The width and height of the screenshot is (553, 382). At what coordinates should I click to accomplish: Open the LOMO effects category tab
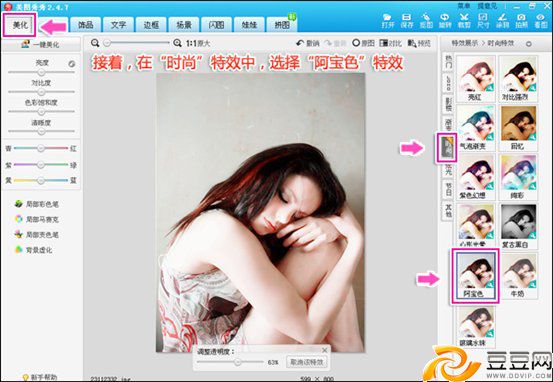(448, 83)
